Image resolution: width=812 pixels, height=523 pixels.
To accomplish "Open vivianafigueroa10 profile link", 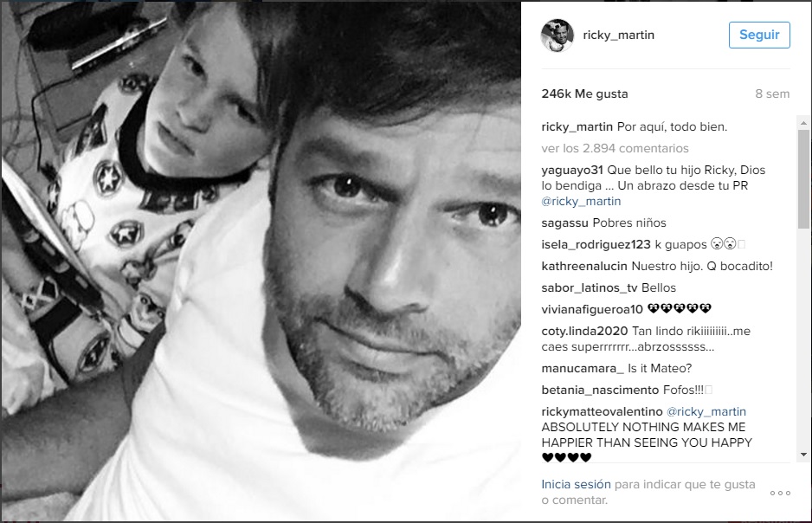I will coord(592,310).
